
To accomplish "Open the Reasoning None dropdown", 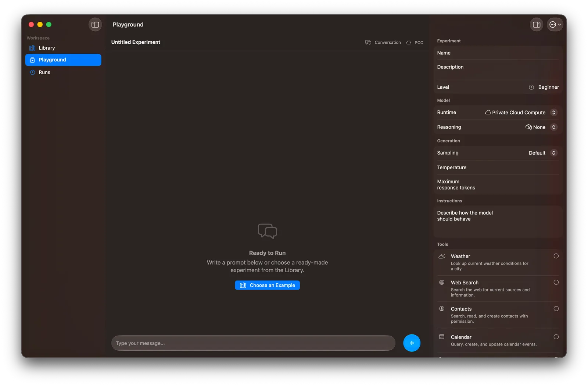I will tap(541, 127).
